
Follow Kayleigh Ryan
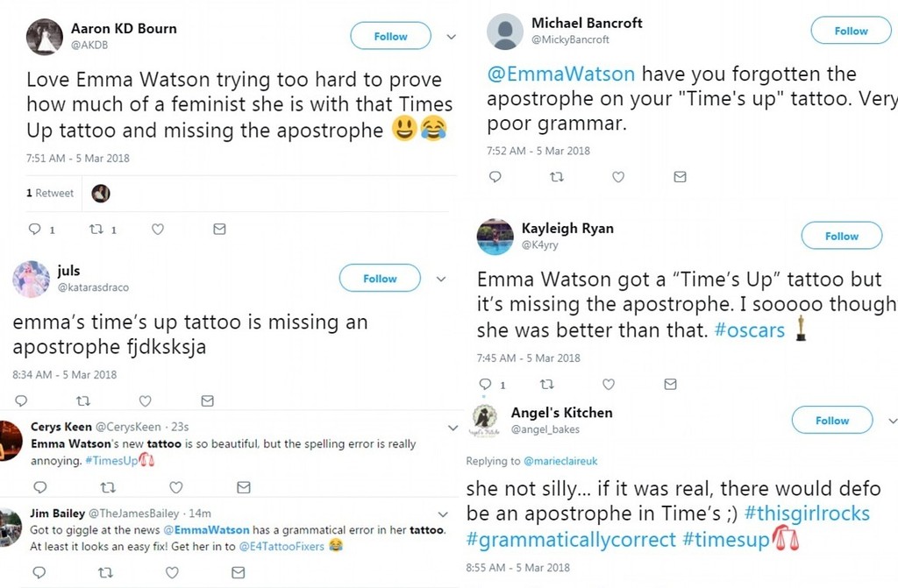pyautogui.click(x=841, y=236)
